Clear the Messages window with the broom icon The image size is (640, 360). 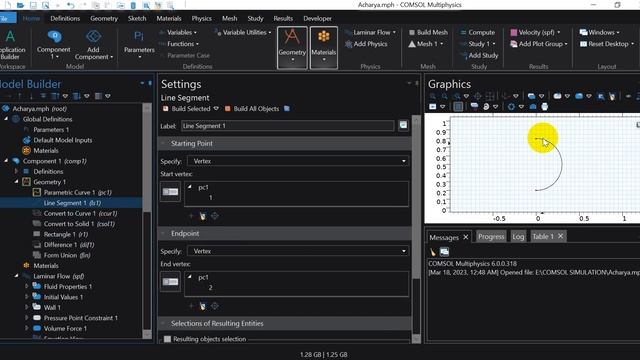coord(433,252)
